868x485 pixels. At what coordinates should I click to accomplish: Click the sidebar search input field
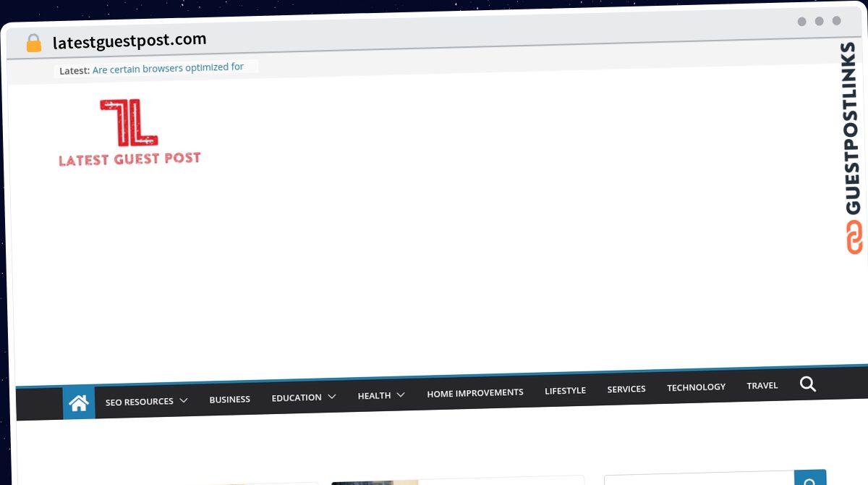[x=699, y=479]
